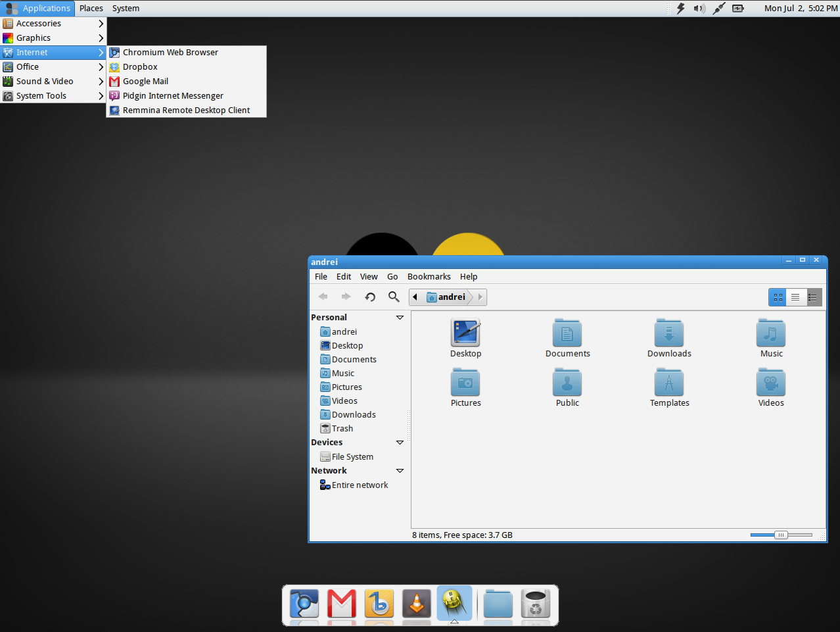840x632 pixels.
Task: Select Videos in the sidebar
Action: (x=339, y=401)
